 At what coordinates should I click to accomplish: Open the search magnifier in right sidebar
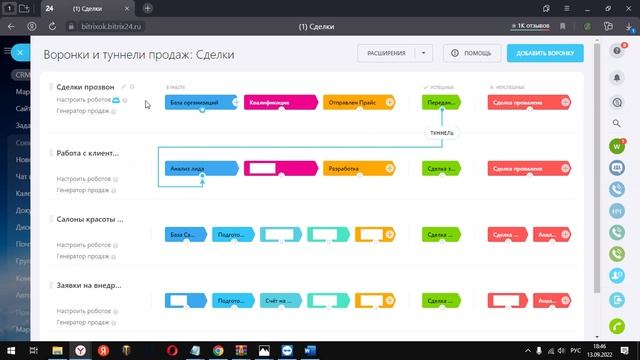coord(617,123)
